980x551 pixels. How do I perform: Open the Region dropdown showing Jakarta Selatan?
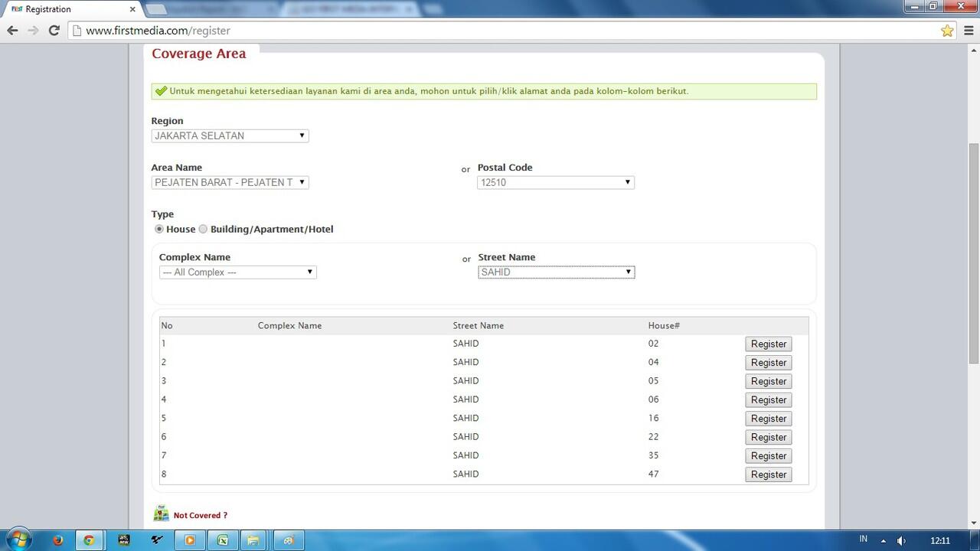pyautogui.click(x=230, y=135)
